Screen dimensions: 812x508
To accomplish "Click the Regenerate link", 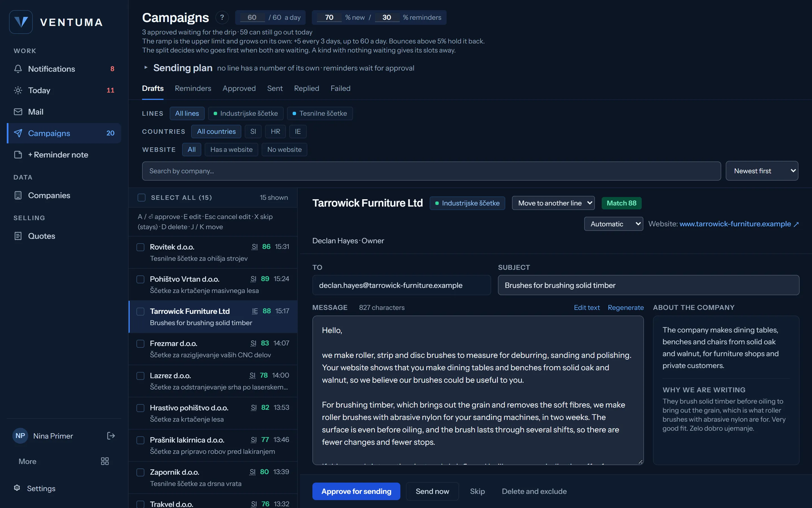I will coord(625,307).
